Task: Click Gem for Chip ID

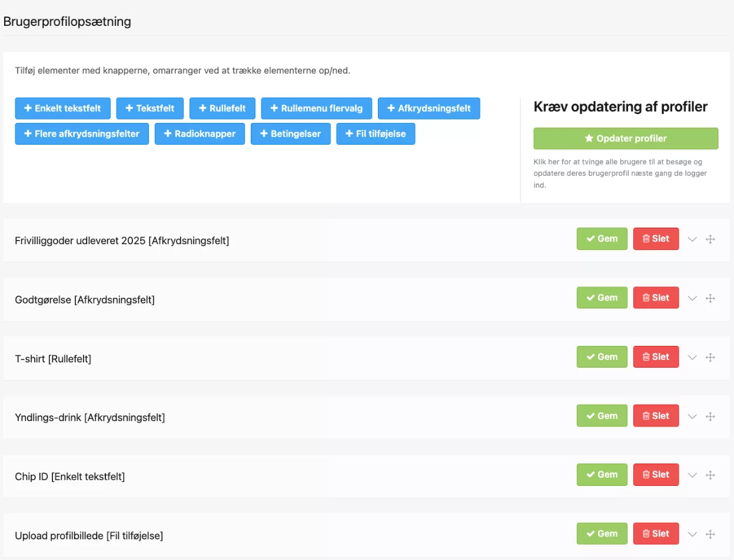Action: tap(602, 475)
